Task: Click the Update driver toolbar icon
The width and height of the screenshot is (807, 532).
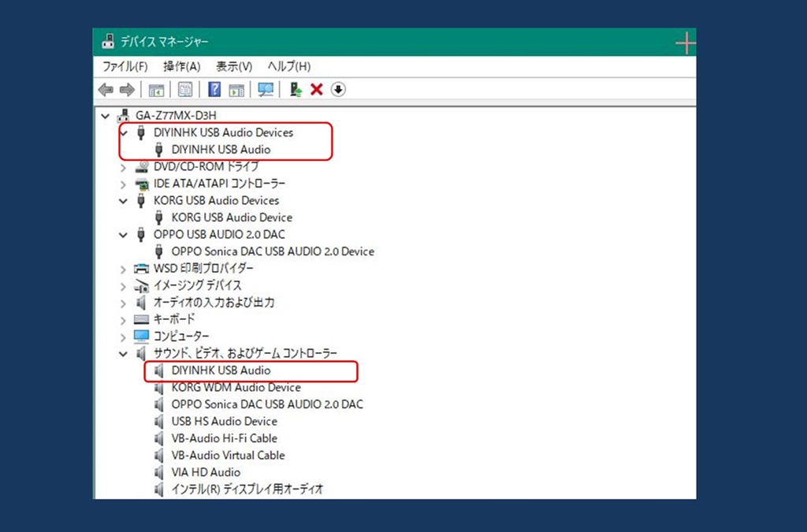Action: [296, 90]
